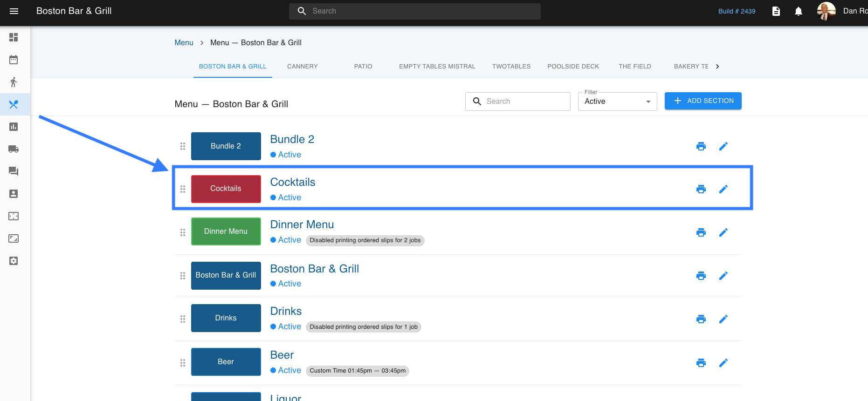Grab the Drinks row drag handle
The height and width of the screenshot is (401, 868).
coord(183,319)
